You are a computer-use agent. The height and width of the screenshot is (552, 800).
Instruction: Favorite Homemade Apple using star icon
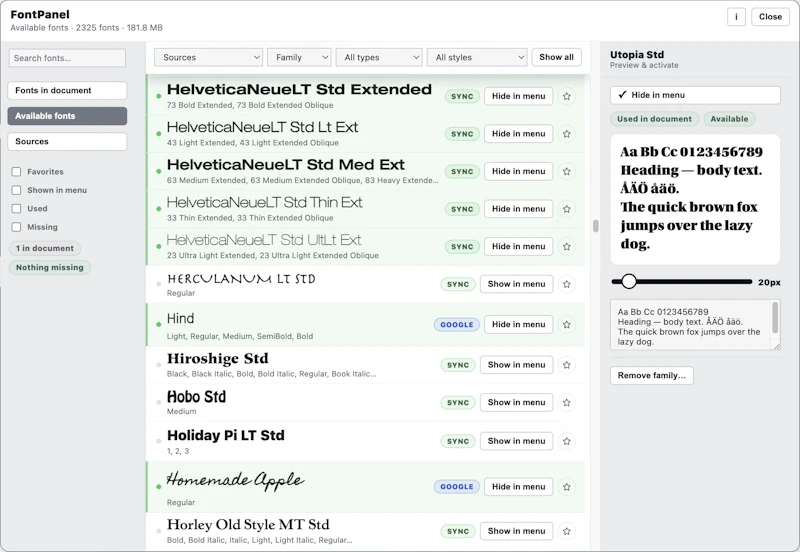click(x=566, y=487)
